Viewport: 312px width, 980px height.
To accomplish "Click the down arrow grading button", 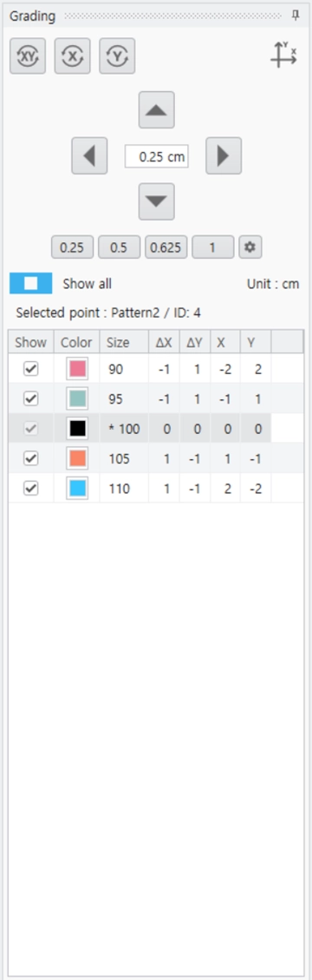I will click(x=157, y=201).
